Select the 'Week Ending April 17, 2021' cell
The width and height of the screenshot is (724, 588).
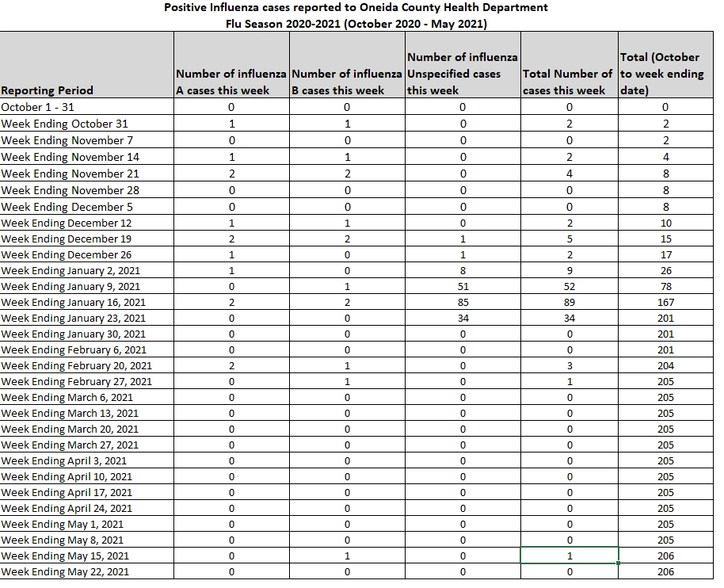tap(87, 492)
